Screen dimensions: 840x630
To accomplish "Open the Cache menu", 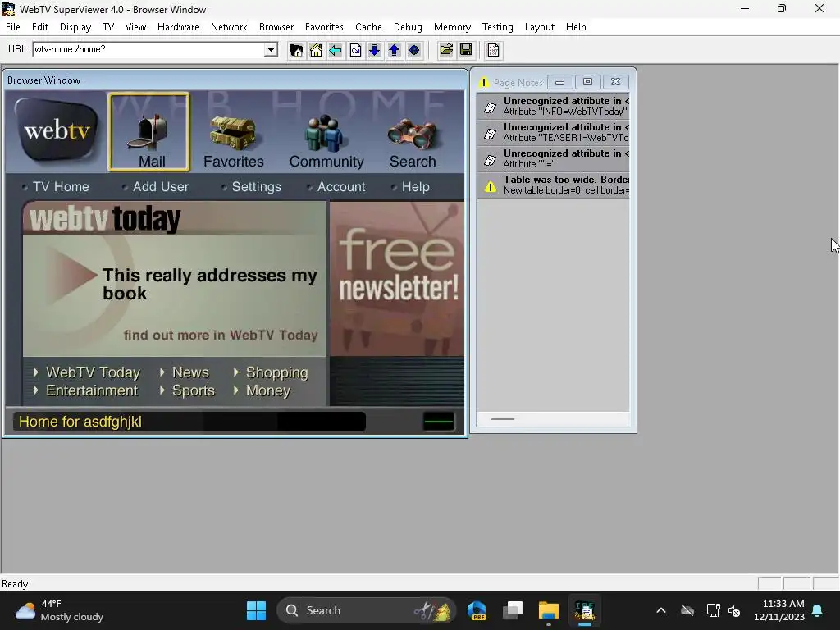I will click(x=368, y=27).
